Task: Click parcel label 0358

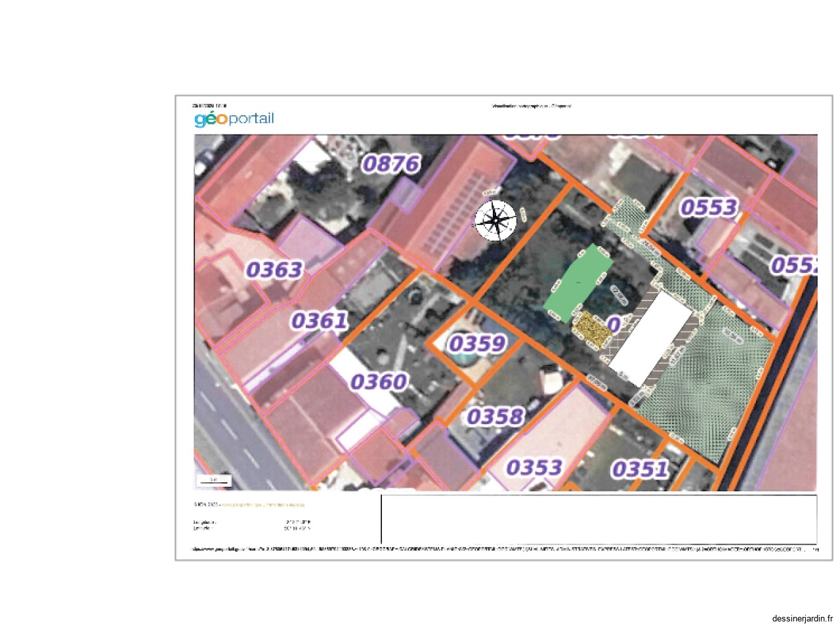Action: 495,417
